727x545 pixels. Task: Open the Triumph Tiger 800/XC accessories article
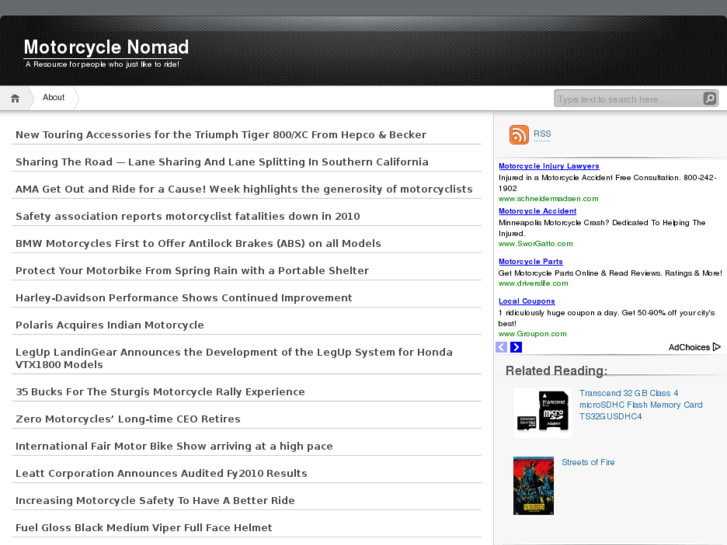click(x=221, y=135)
